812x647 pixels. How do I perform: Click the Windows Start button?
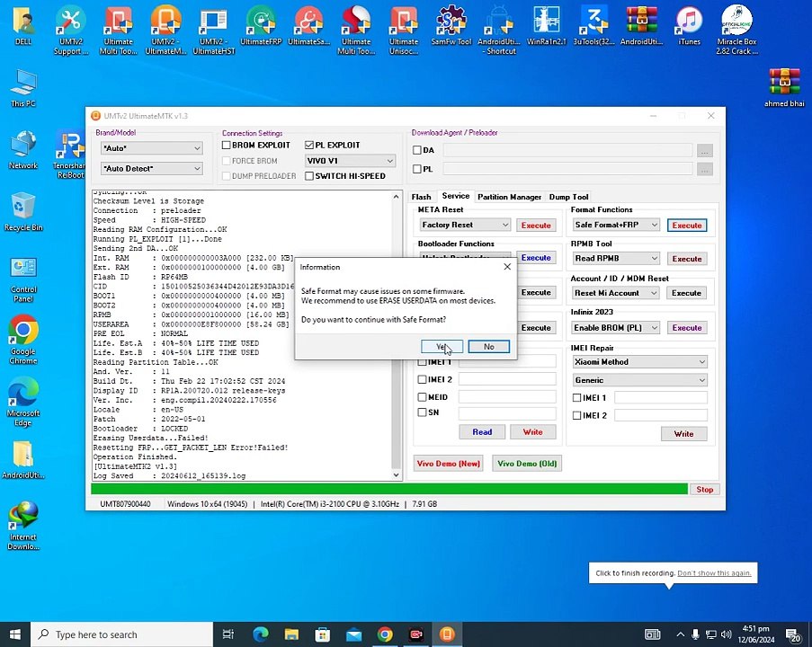click(15, 634)
